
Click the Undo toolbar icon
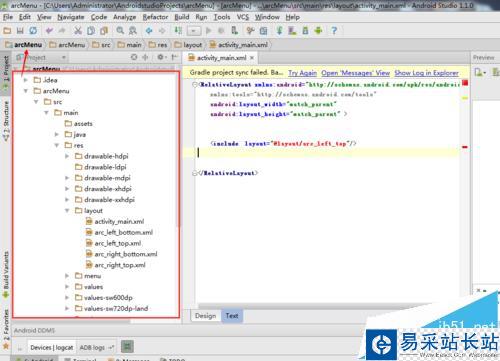49,31
